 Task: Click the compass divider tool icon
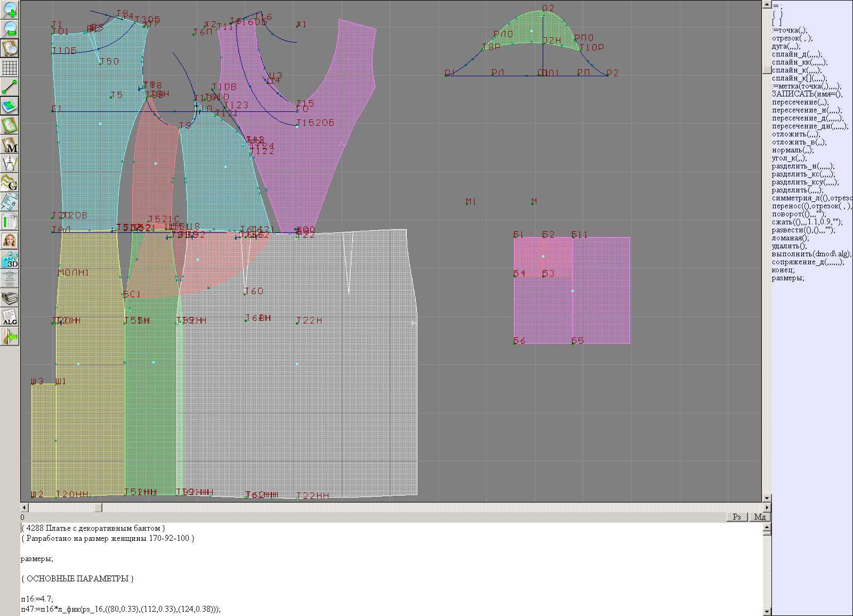point(10,164)
